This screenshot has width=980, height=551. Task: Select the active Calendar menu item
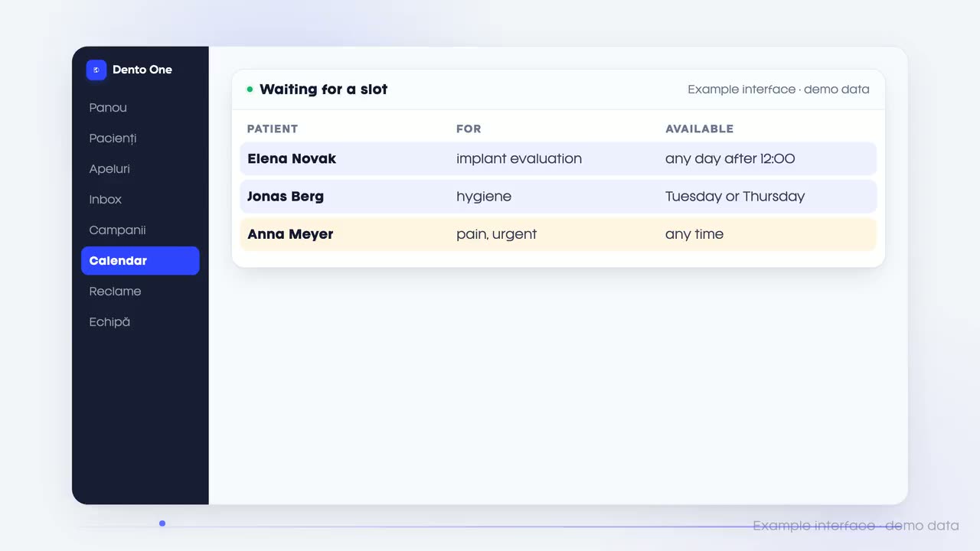[x=140, y=261]
